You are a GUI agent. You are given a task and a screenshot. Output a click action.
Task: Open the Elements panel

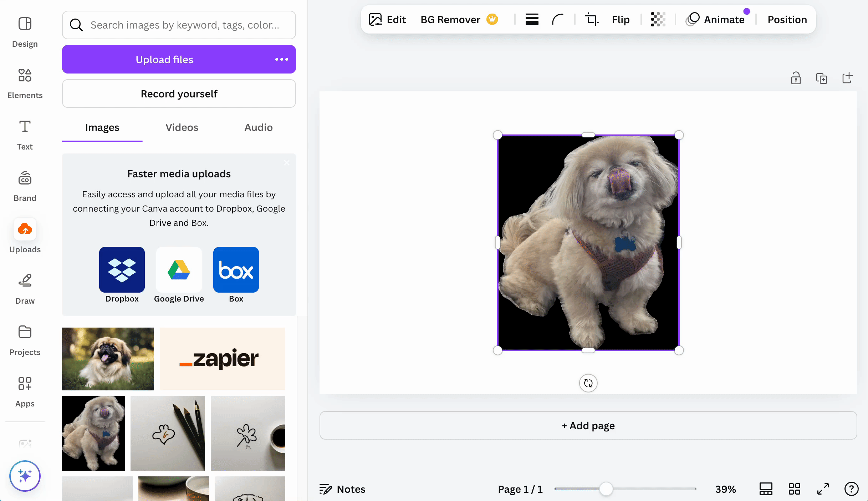coord(25,83)
